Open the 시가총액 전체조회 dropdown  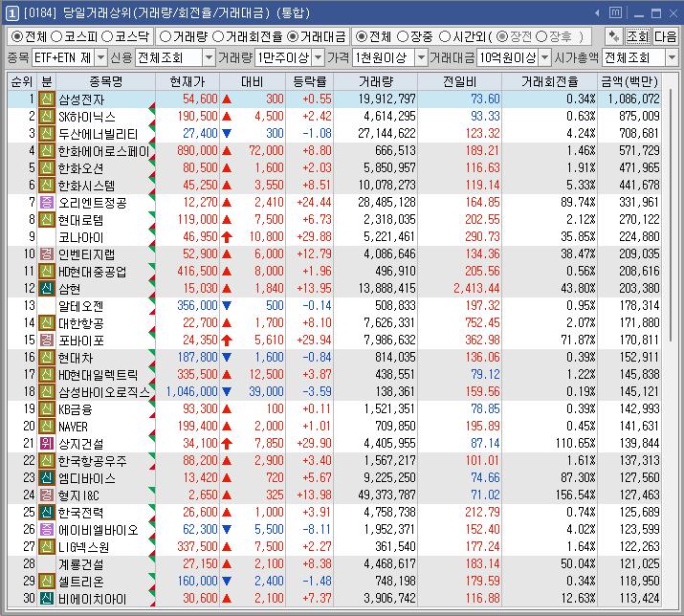point(672,57)
